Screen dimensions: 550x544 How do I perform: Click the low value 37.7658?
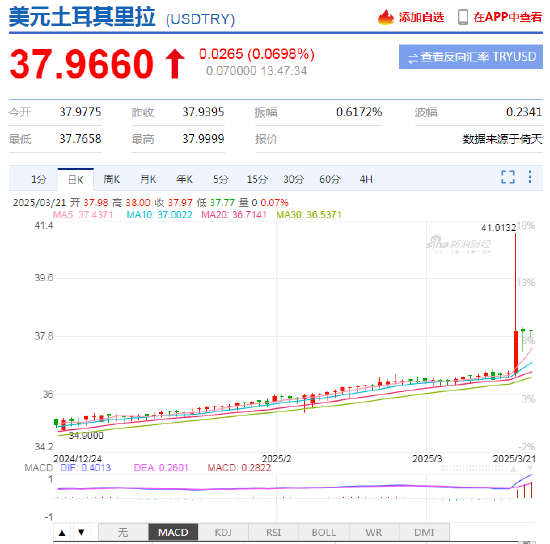[80, 139]
